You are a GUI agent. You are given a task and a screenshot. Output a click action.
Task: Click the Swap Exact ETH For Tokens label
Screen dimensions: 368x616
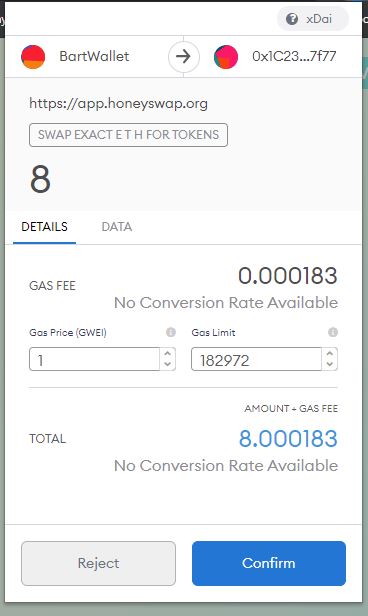tap(128, 135)
